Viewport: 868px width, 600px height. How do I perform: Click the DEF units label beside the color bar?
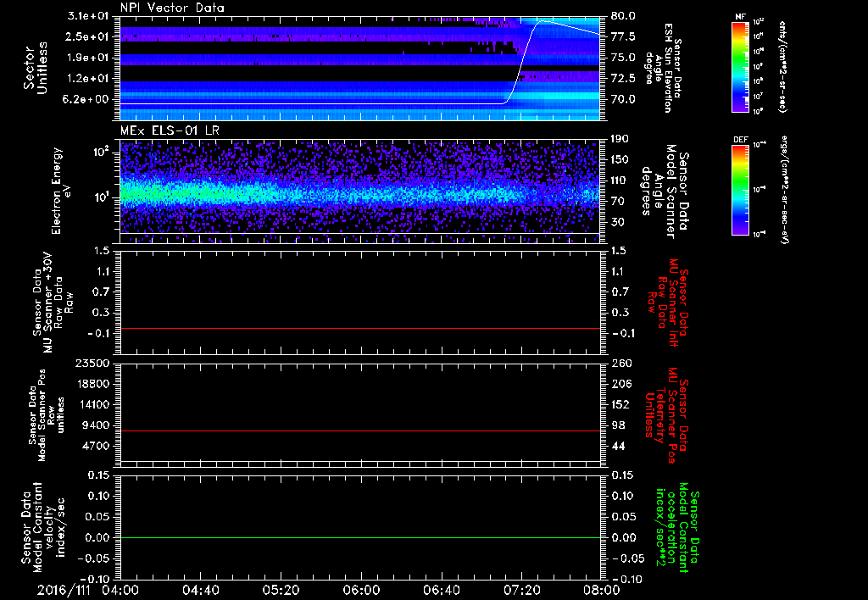coord(783,190)
